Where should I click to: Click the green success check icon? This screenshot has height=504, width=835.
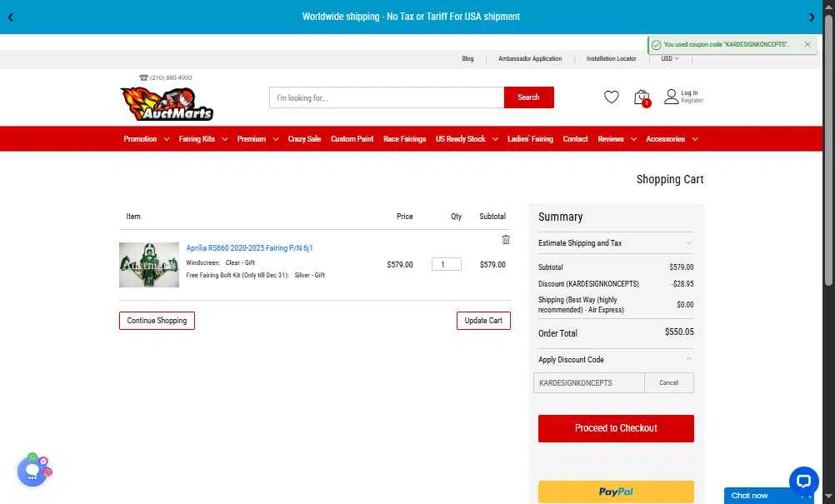click(x=656, y=45)
